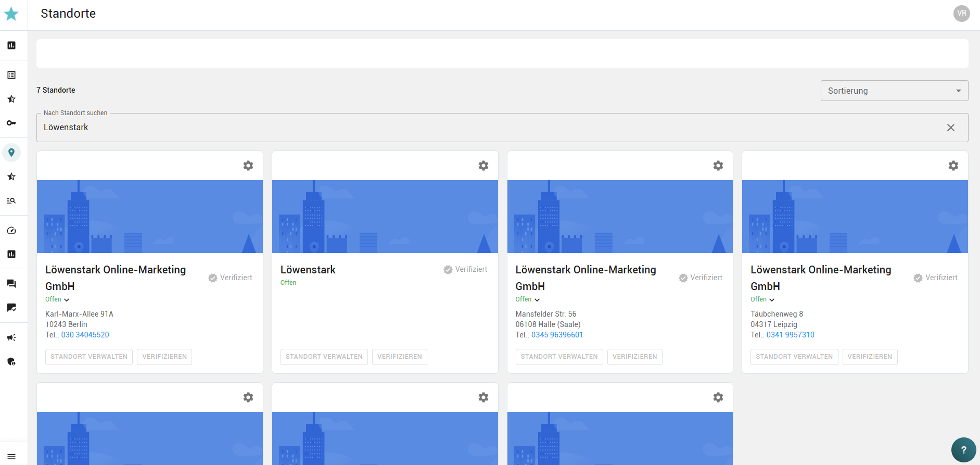Screen dimensions: 980x465
Task: Open the key icon in the sidebar
Action: (x=11, y=123)
